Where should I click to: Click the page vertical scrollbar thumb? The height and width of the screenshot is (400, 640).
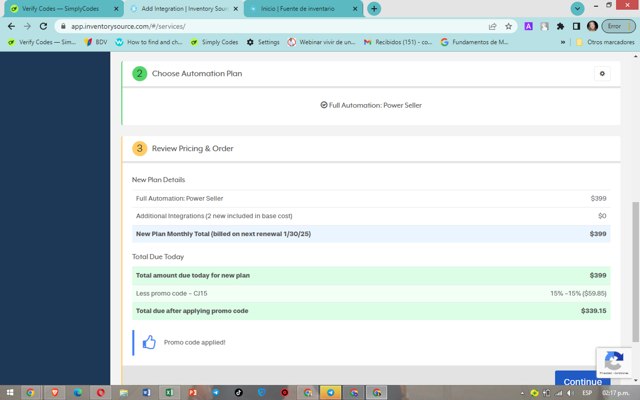636,271
